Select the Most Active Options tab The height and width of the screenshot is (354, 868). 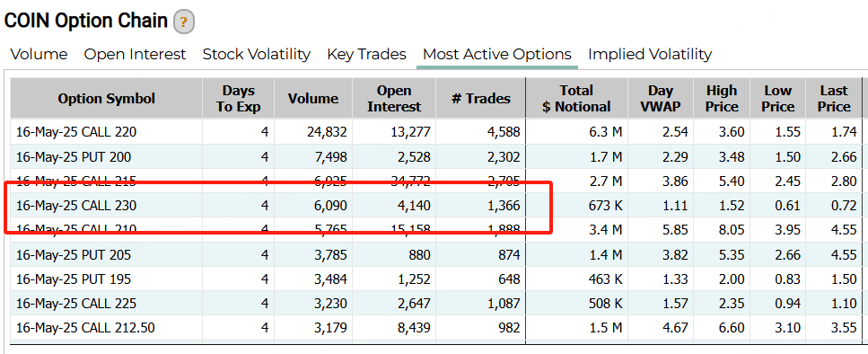click(x=497, y=54)
